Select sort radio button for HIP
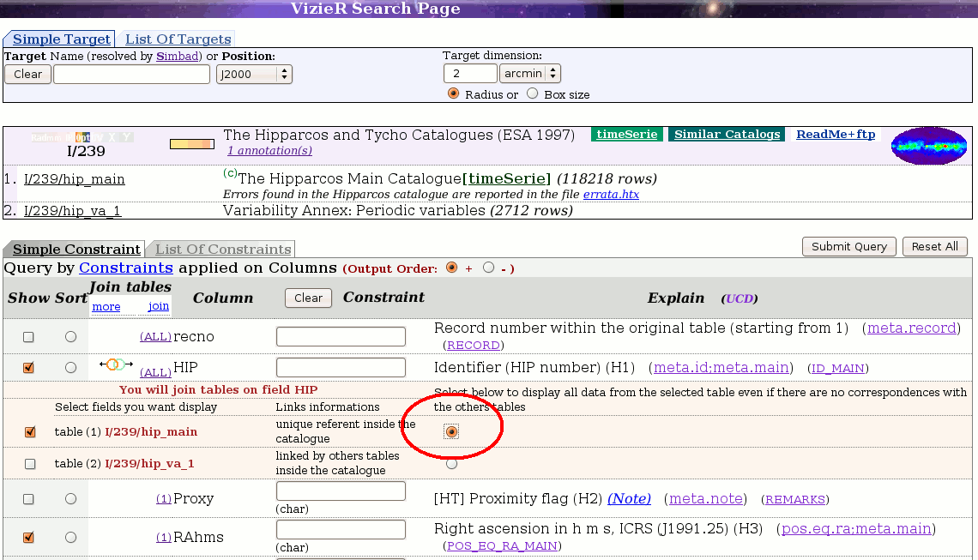 [71, 368]
